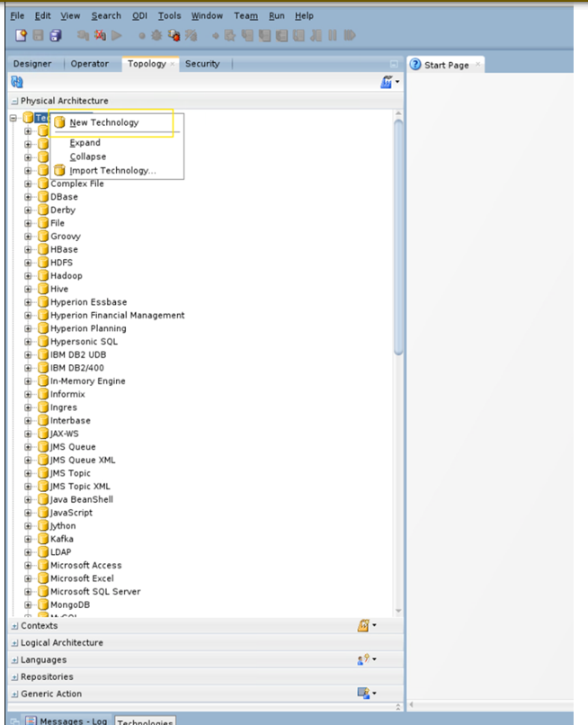
Task: Click the icon next to Import Technology
Action: pos(59,170)
